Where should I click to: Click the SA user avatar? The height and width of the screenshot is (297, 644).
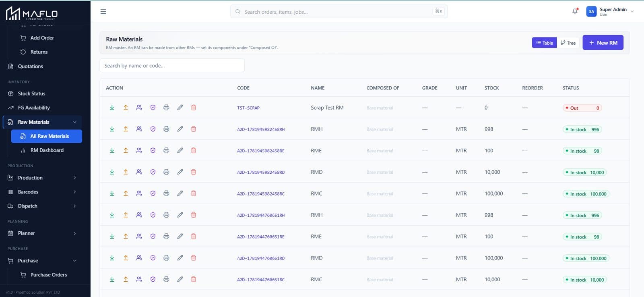tap(591, 12)
